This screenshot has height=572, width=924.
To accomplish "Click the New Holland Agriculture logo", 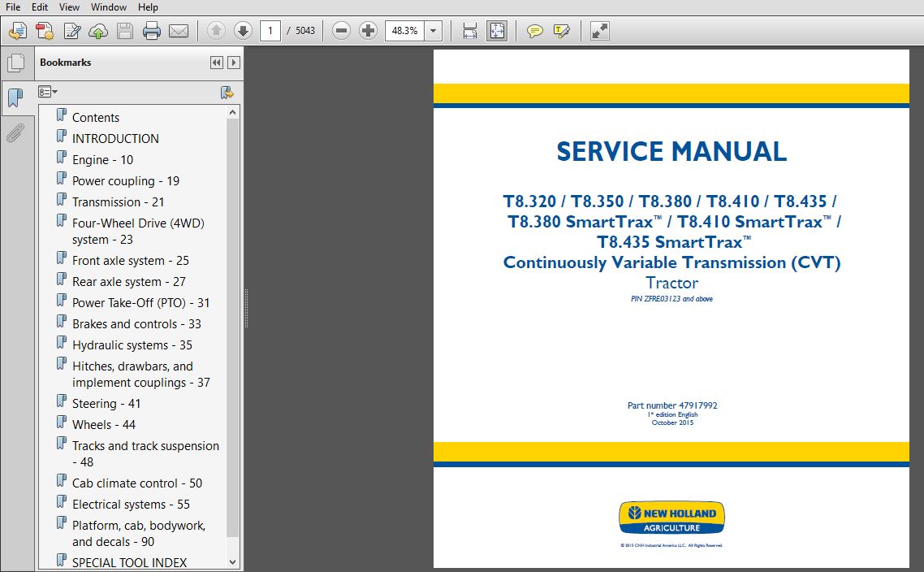I will [671, 518].
